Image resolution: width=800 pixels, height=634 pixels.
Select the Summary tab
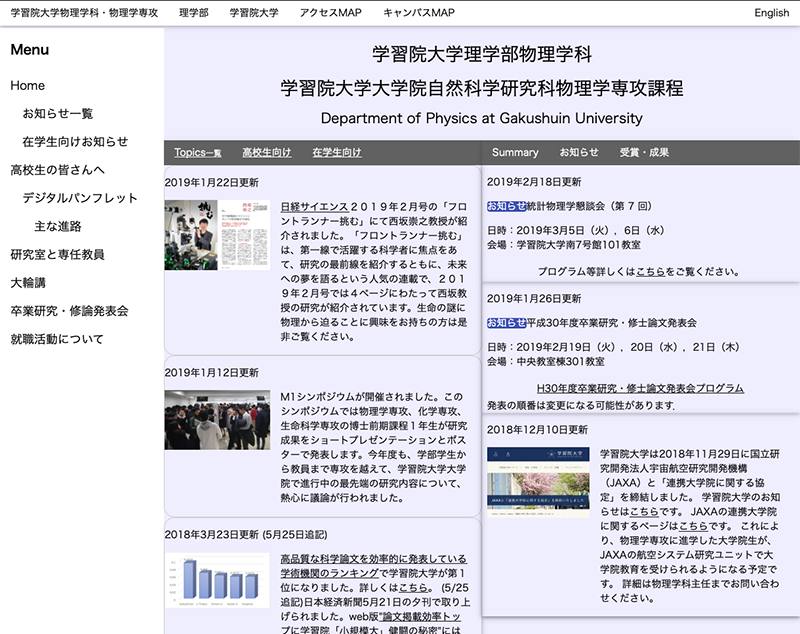pyautogui.click(x=515, y=152)
